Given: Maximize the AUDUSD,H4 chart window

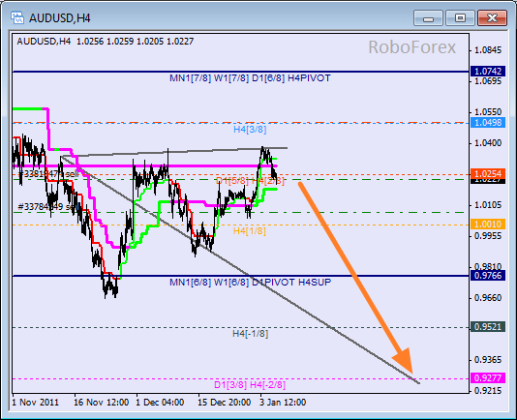Looking at the screenshot, I should pos(460,17).
